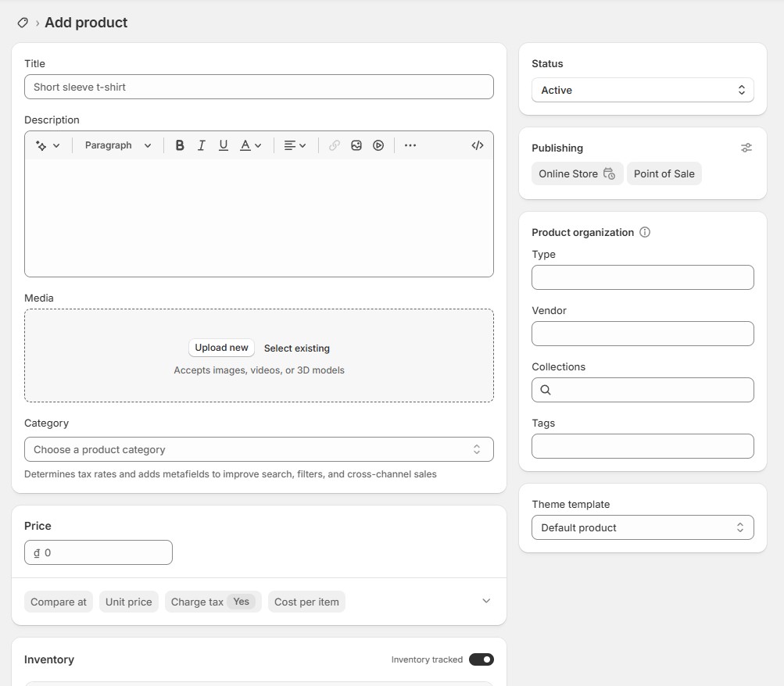Viewport: 784px width, 686px height.
Task: Click into the Description text area
Action: 259,218
